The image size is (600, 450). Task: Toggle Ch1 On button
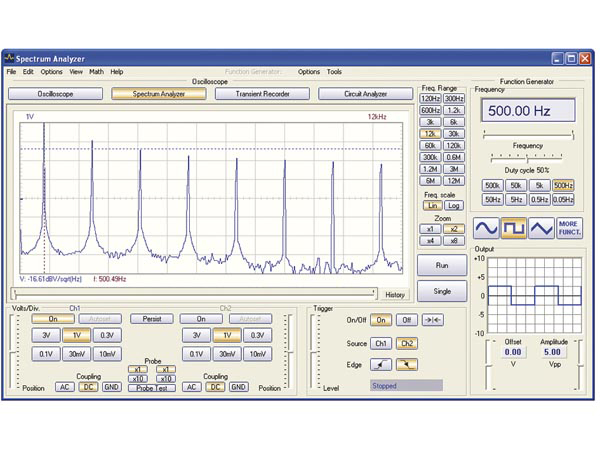coord(53,319)
